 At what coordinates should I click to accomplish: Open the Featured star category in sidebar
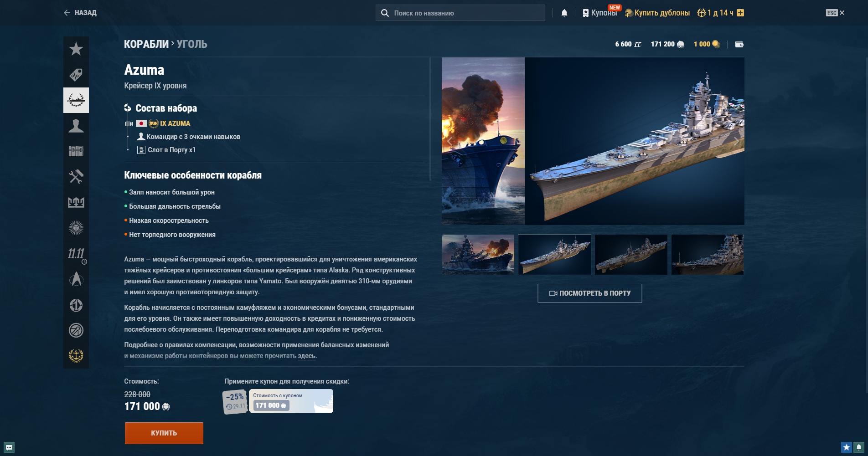76,49
